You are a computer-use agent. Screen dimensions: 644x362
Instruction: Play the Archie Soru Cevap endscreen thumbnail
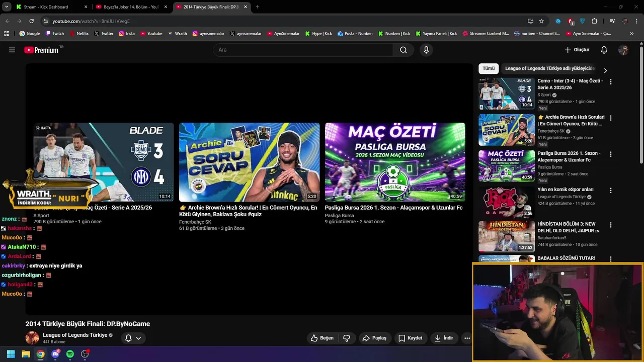[249, 162]
